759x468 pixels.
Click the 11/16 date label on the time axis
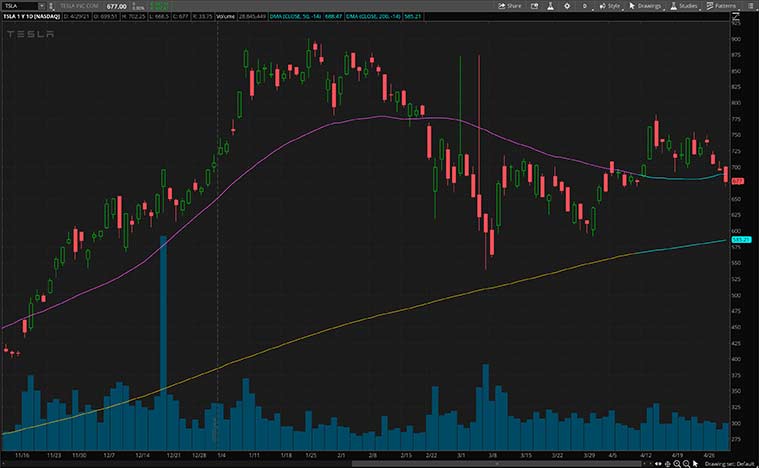point(22,455)
